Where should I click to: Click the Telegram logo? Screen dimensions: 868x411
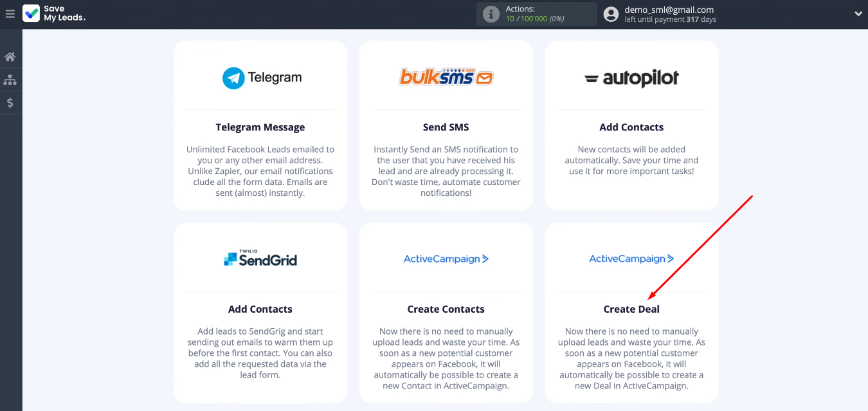262,78
